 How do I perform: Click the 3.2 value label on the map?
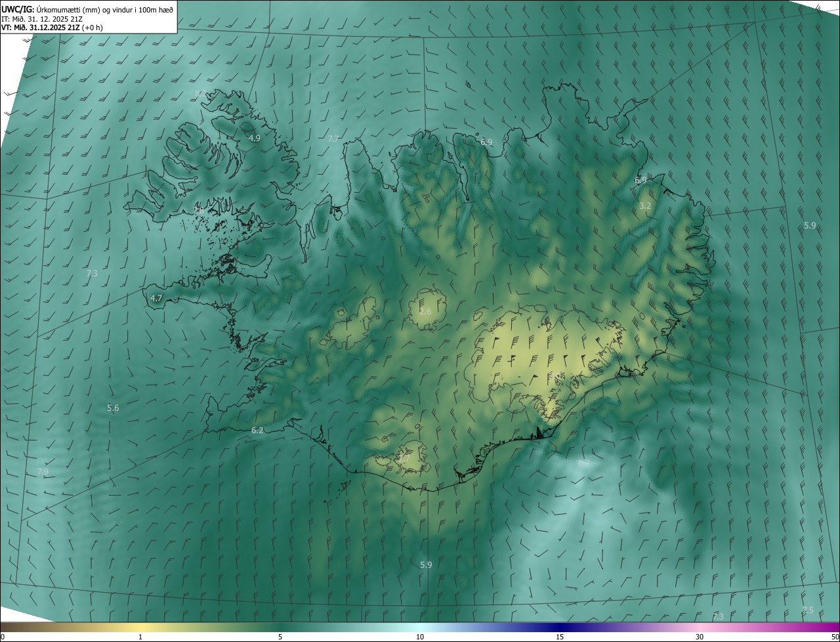tap(645, 206)
